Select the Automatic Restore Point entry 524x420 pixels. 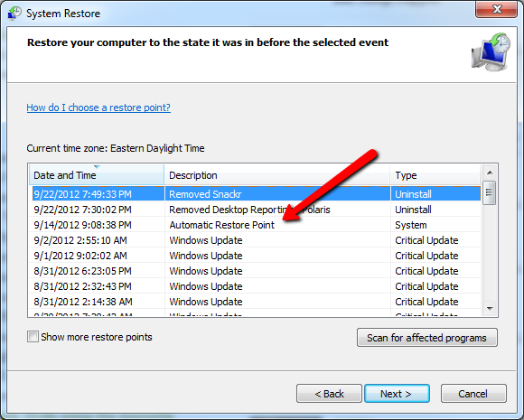click(257, 225)
